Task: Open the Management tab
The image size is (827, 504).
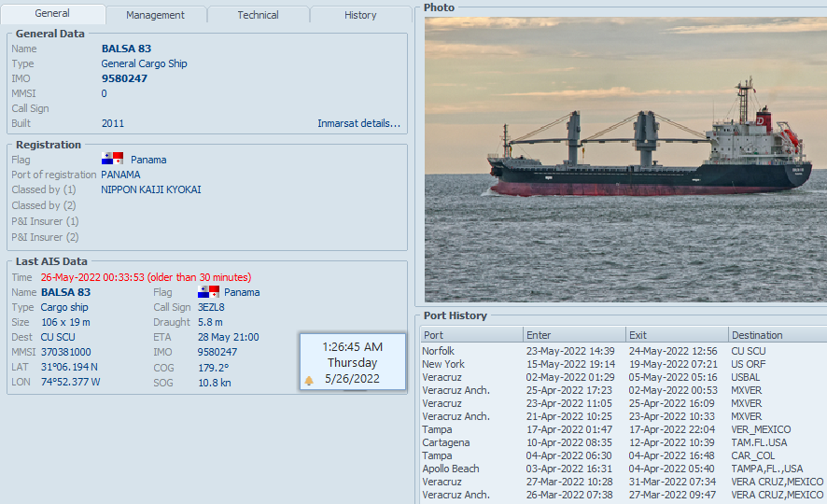Action: click(155, 15)
